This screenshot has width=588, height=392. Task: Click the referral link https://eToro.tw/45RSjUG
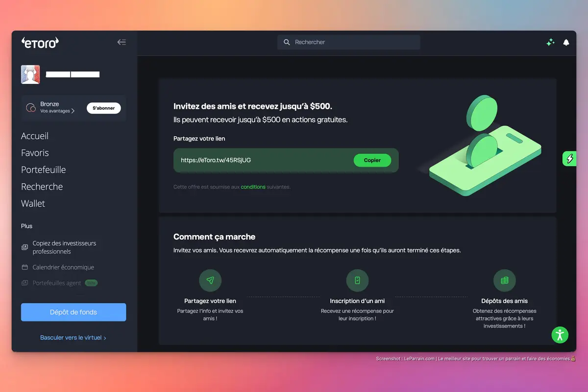216,160
